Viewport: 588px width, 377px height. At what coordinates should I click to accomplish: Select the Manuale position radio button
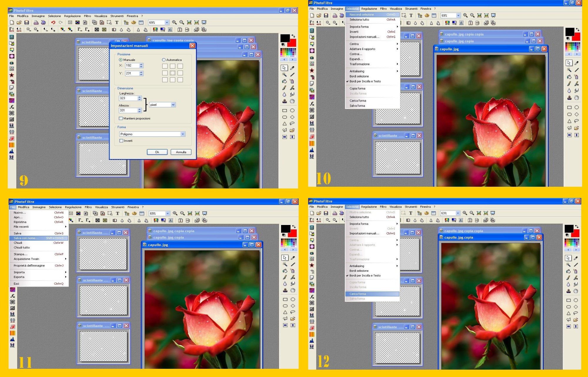click(x=121, y=60)
